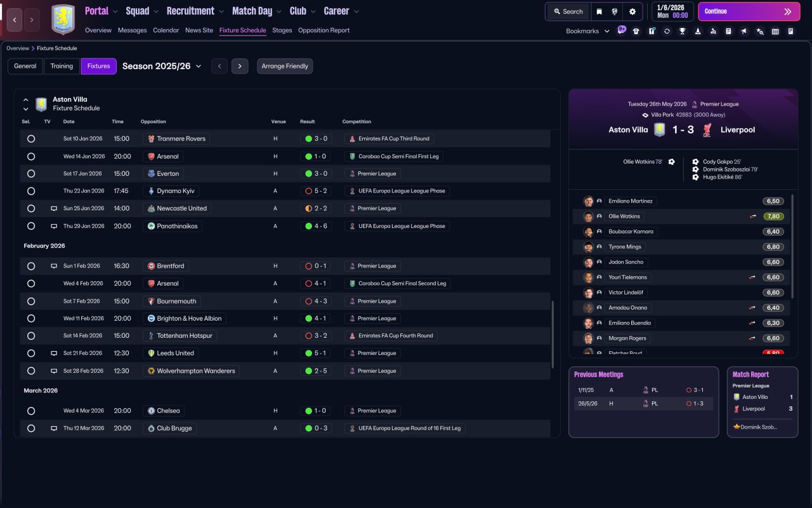Select the Tottenham Hotspur fixture radio button
Image resolution: width=812 pixels, height=508 pixels.
tap(31, 335)
